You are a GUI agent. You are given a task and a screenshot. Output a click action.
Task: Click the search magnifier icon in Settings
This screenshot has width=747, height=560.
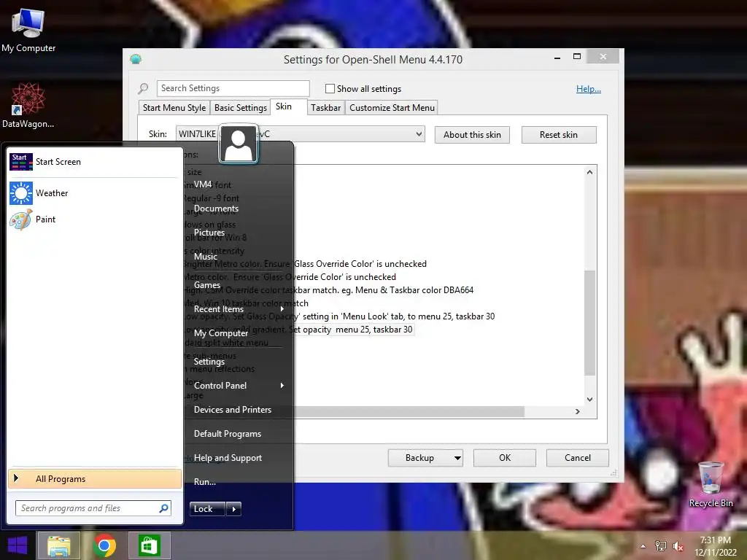(143, 88)
